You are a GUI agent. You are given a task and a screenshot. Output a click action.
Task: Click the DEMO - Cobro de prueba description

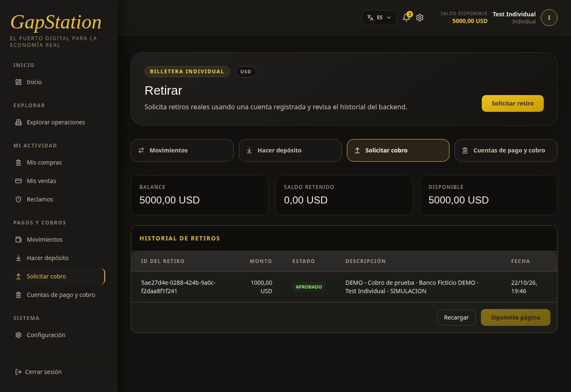(412, 287)
